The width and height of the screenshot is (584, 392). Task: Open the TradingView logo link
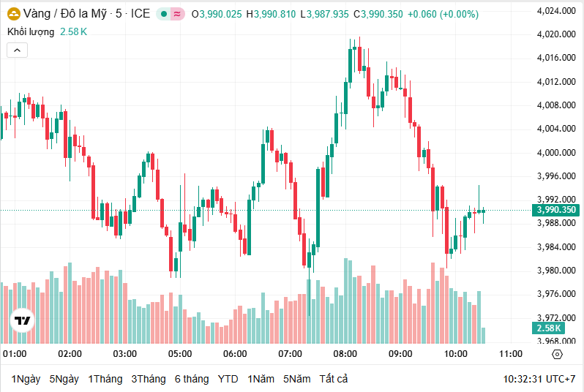click(23, 321)
